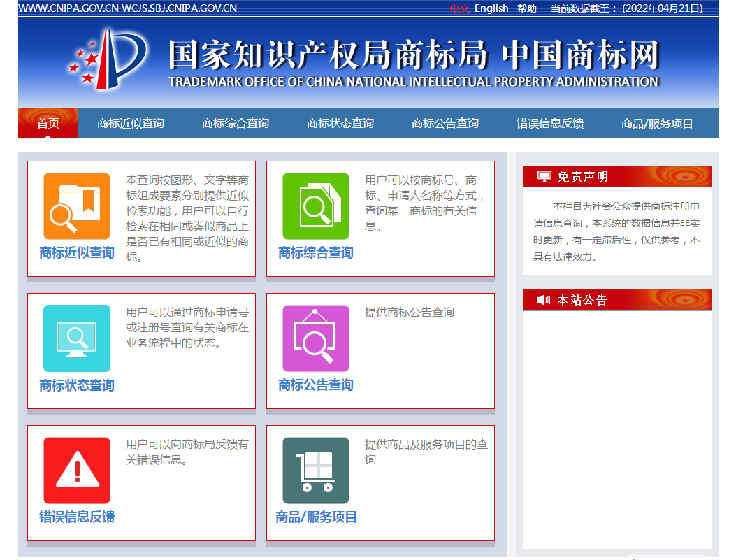Click the 商标状态查询 card title link
Viewport: 729px width, 560px height.
click(77, 385)
